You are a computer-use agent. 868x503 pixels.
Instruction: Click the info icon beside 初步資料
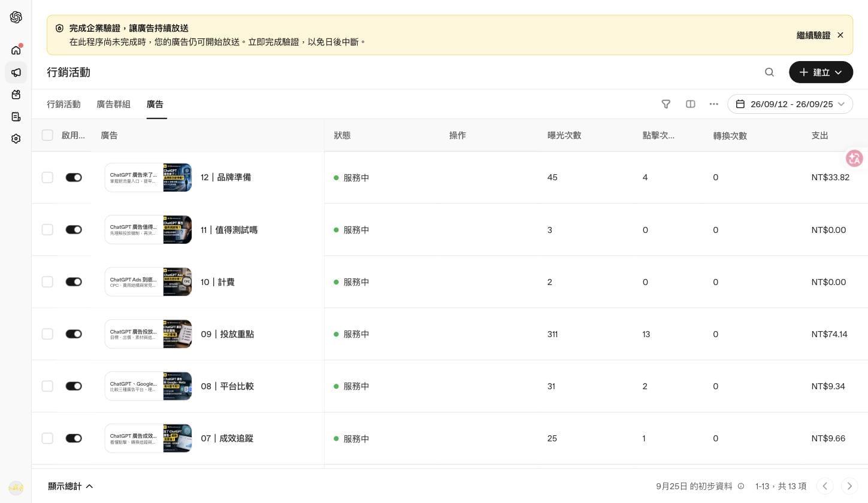click(741, 486)
